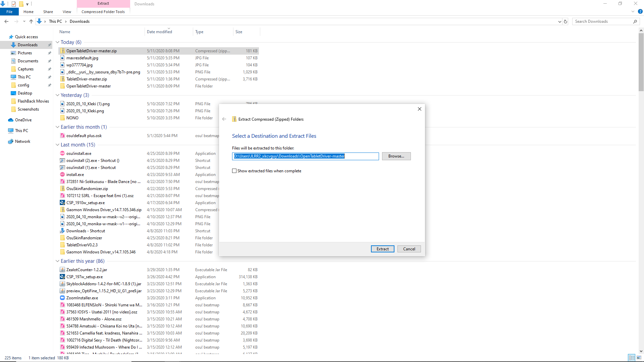Click the Help question mark icon
644x362 pixels.
640,11
